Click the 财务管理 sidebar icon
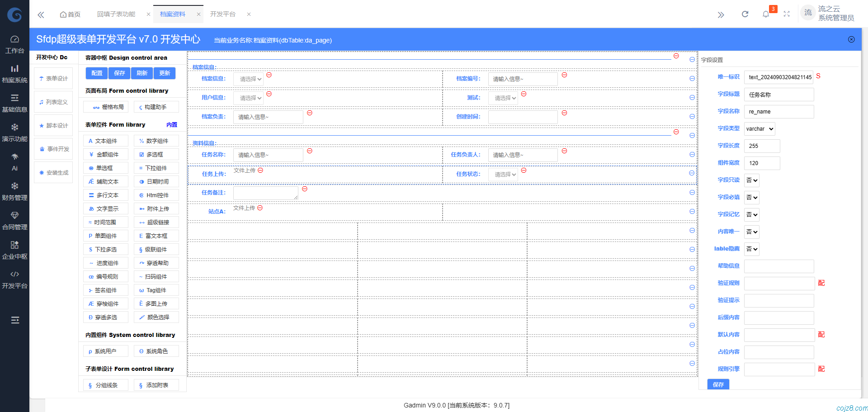The height and width of the screenshot is (412, 868). click(x=14, y=191)
